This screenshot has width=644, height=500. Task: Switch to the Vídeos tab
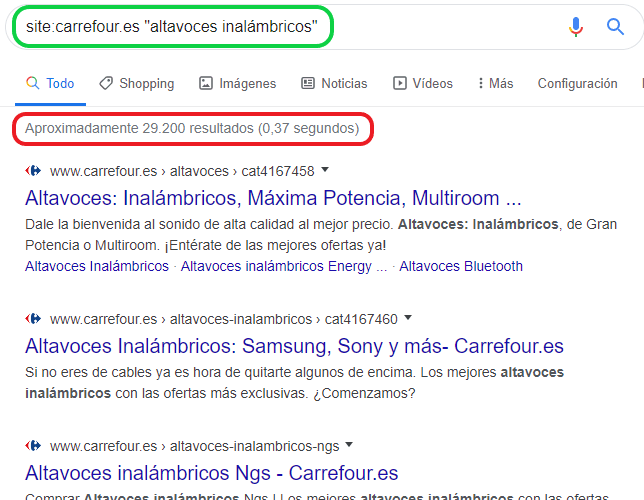[x=423, y=83]
